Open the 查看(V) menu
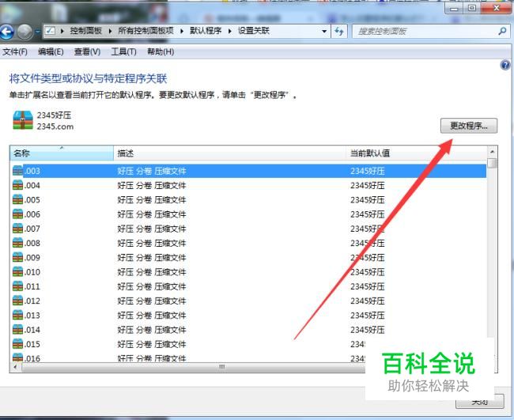 87,51
